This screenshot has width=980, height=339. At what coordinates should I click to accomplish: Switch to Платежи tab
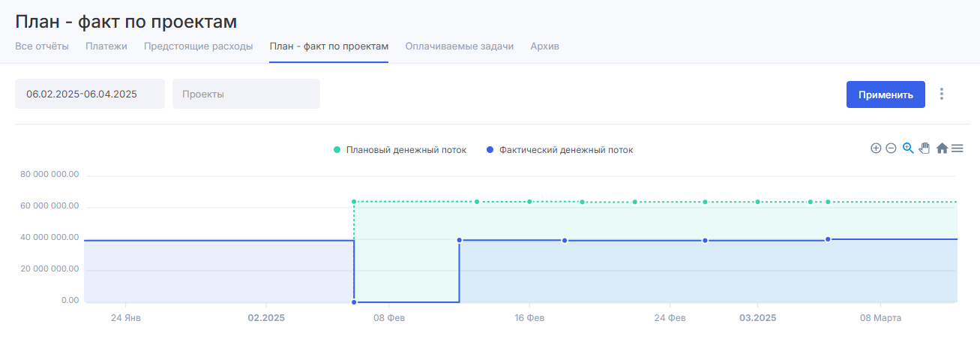(106, 46)
